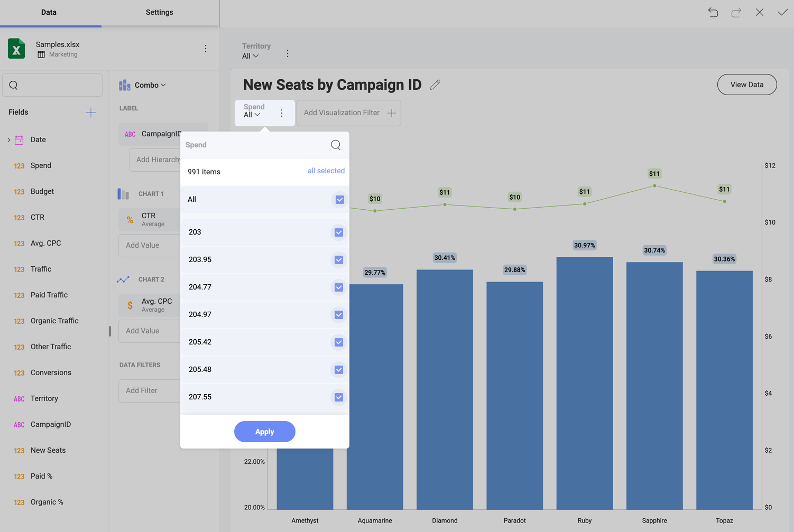The height and width of the screenshot is (532, 794).
Task: Uncheck the 203.95 value checkbox
Action: coord(339,260)
